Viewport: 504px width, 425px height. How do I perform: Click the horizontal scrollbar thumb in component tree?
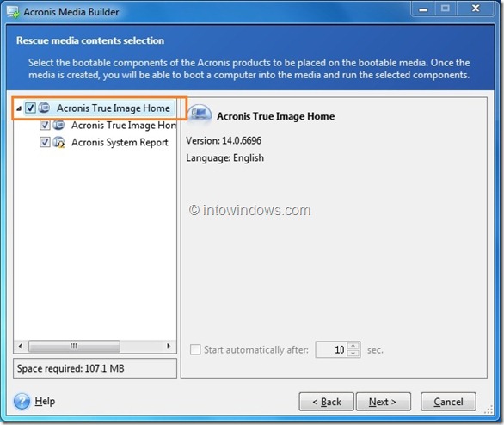coord(74,346)
